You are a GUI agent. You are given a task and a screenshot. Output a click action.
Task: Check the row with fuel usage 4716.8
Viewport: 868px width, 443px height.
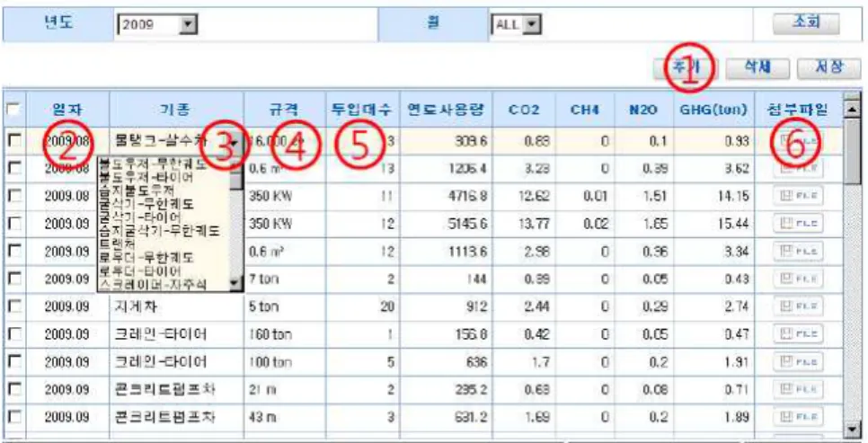(13, 197)
